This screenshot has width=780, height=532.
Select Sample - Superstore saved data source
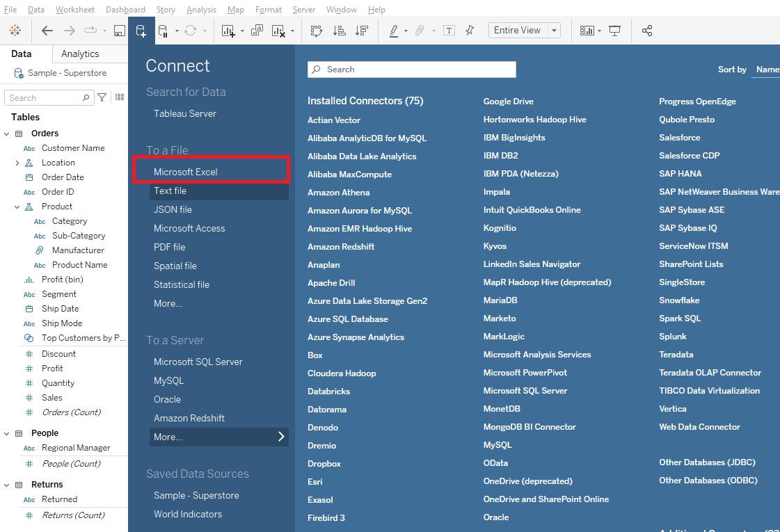196,496
